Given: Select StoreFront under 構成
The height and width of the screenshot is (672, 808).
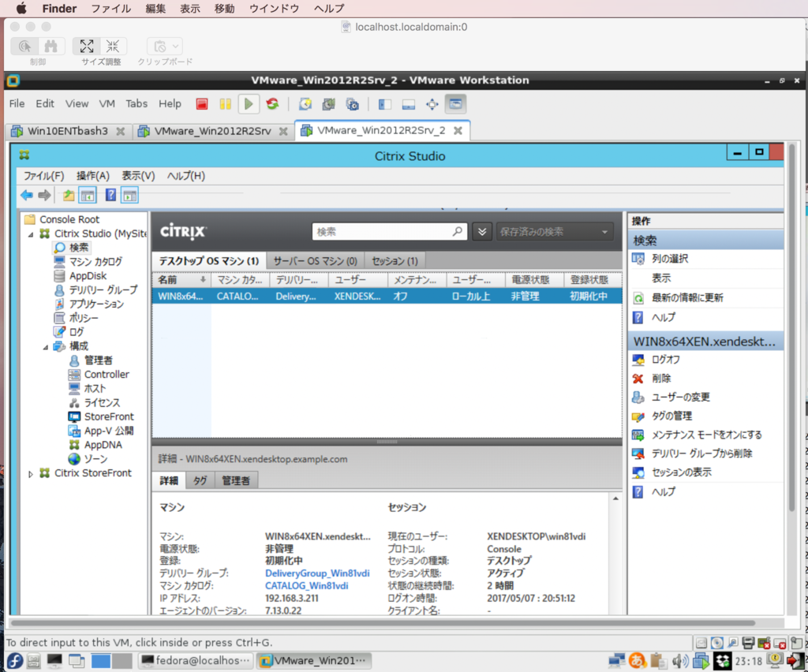Looking at the screenshot, I should pyautogui.click(x=109, y=416).
